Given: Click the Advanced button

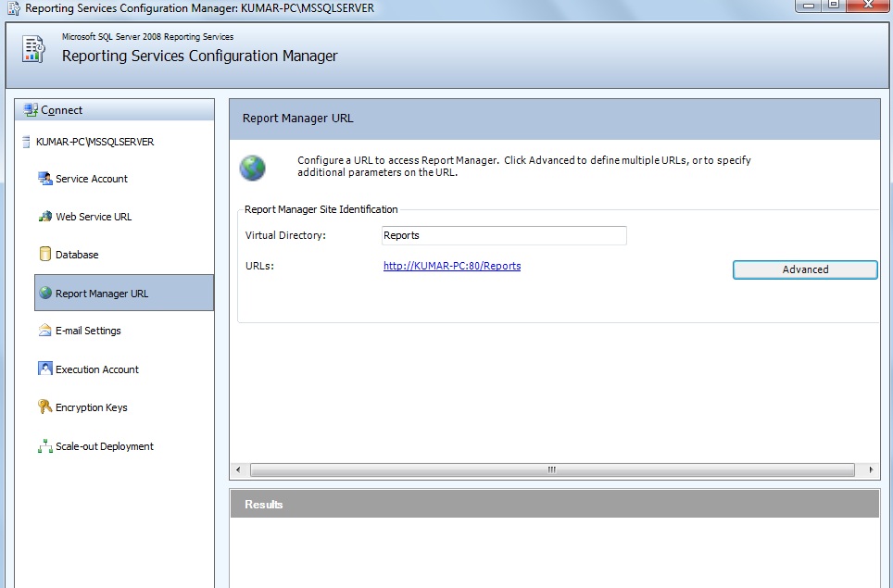Looking at the screenshot, I should point(804,269).
